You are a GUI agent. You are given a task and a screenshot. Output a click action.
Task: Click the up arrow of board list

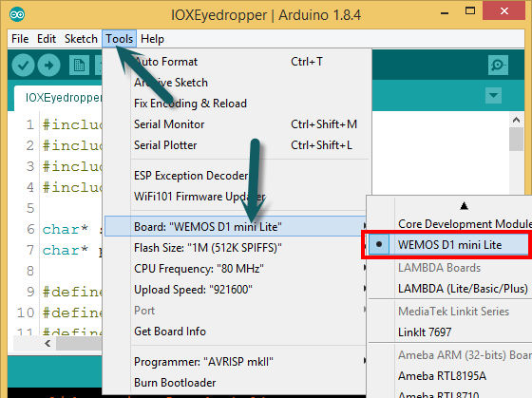[464, 205]
